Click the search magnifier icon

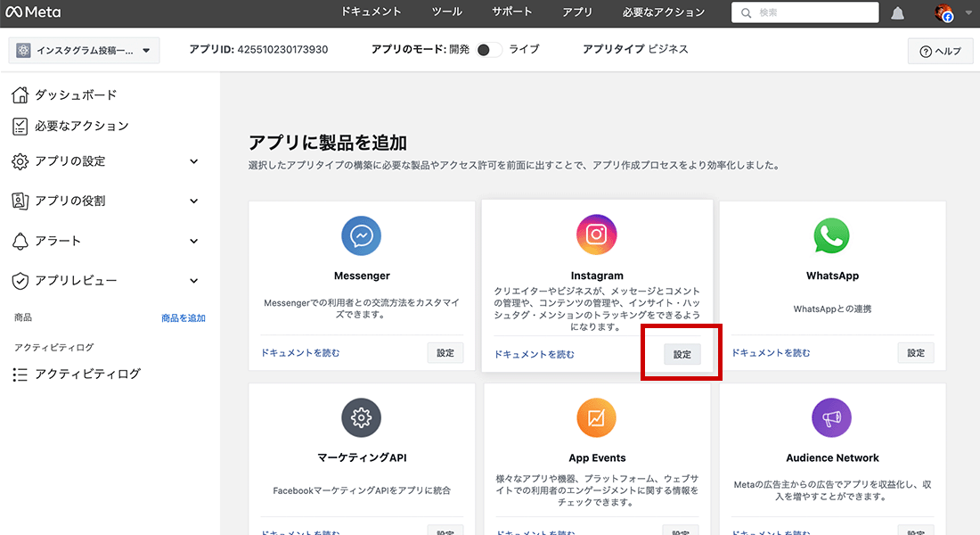746,12
